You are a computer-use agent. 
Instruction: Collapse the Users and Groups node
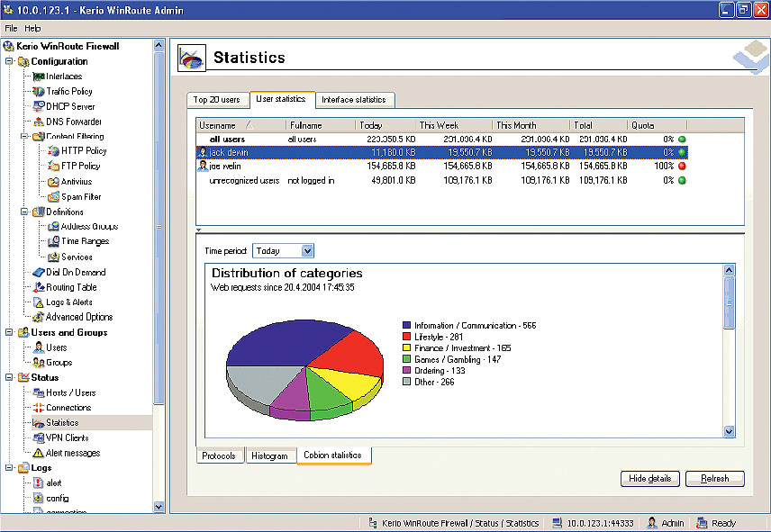pyautogui.click(x=9, y=332)
